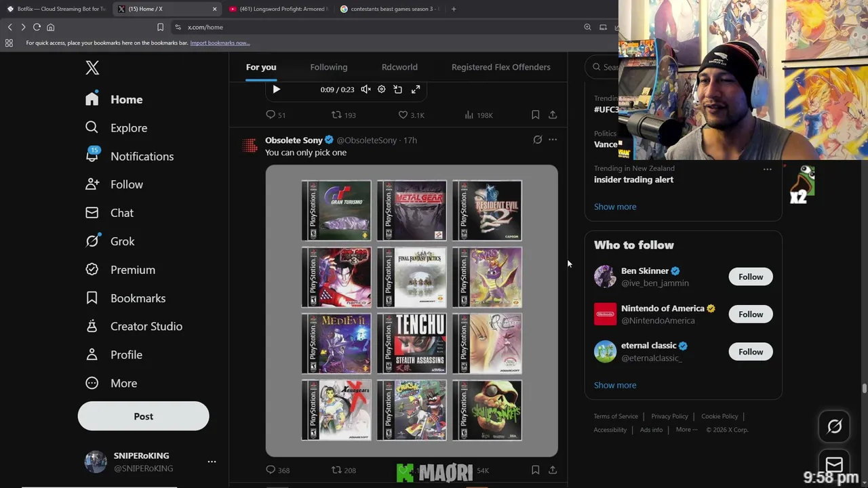The height and width of the screenshot is (488, 868).
Task: Follow eternal classic
Action: coord(751,352)
